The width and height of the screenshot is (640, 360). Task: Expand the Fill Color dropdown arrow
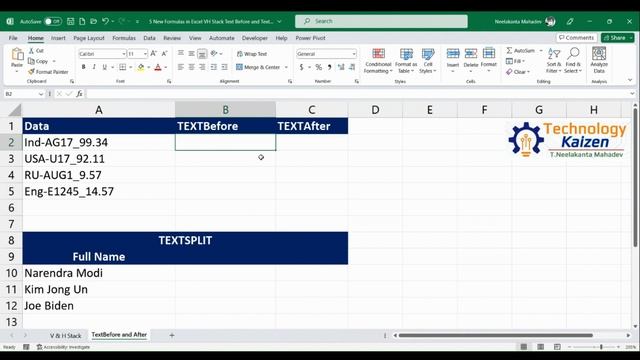point(149,67)
